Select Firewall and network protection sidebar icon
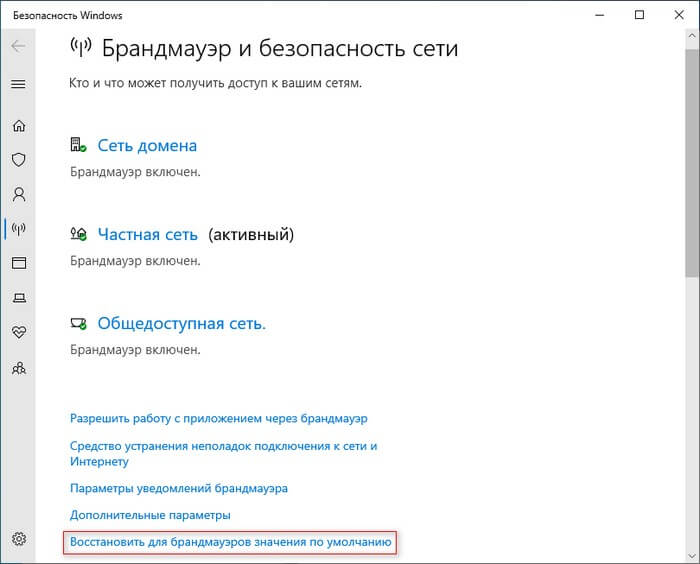Screen dimensions: 700x564 pyautogui.click(x=18, y=229)
